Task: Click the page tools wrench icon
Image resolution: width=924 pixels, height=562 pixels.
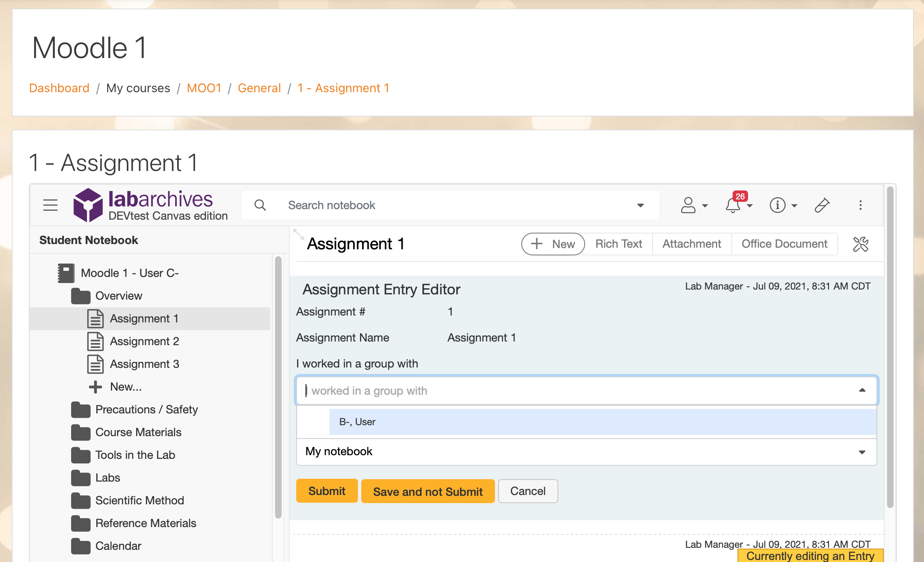Action: coord(861,244)
